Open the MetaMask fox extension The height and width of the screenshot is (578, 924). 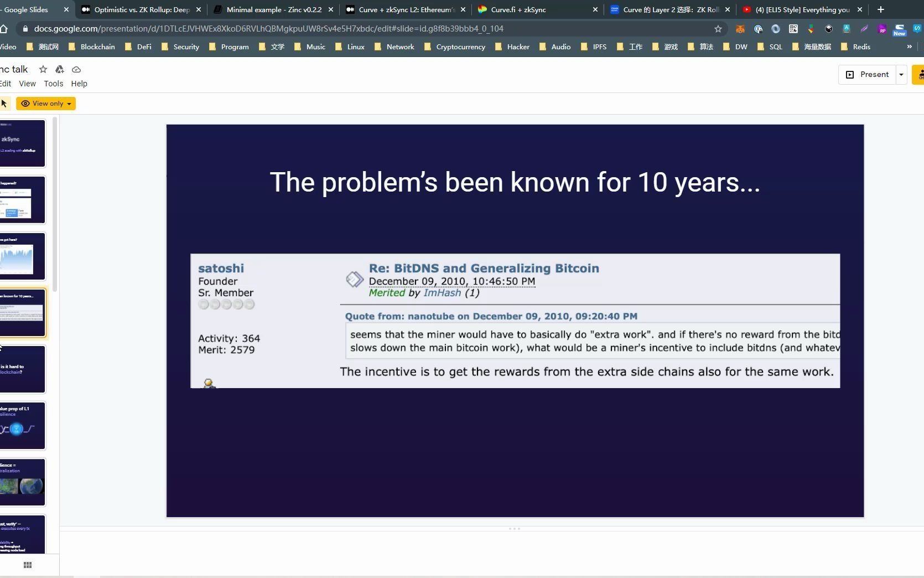coord(740,29)
